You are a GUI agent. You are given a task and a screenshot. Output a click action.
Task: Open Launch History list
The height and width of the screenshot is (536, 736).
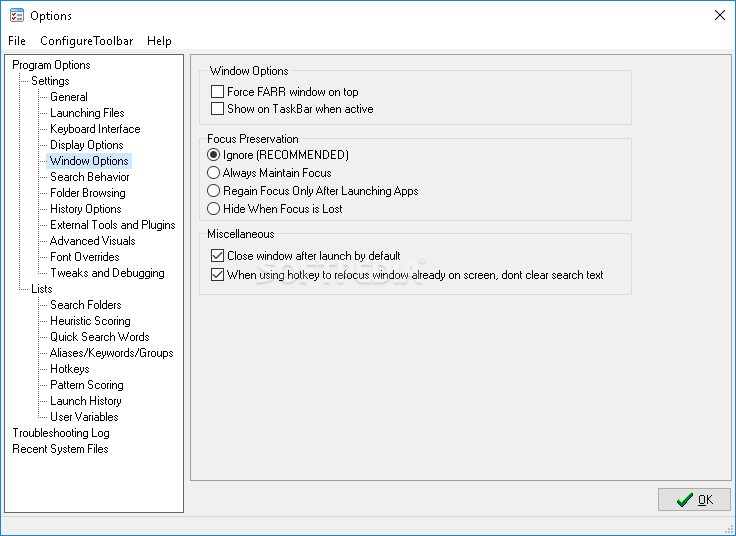86,400
